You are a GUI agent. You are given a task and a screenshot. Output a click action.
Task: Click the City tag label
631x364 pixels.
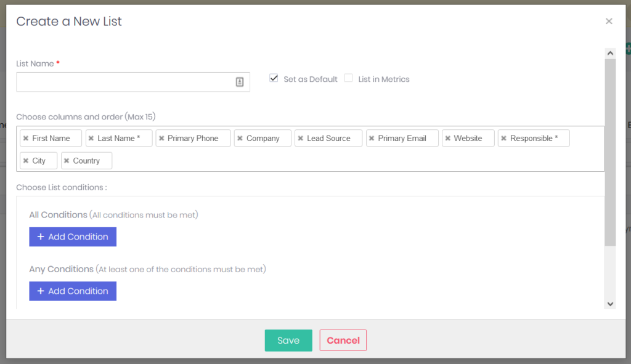[39, 161]
